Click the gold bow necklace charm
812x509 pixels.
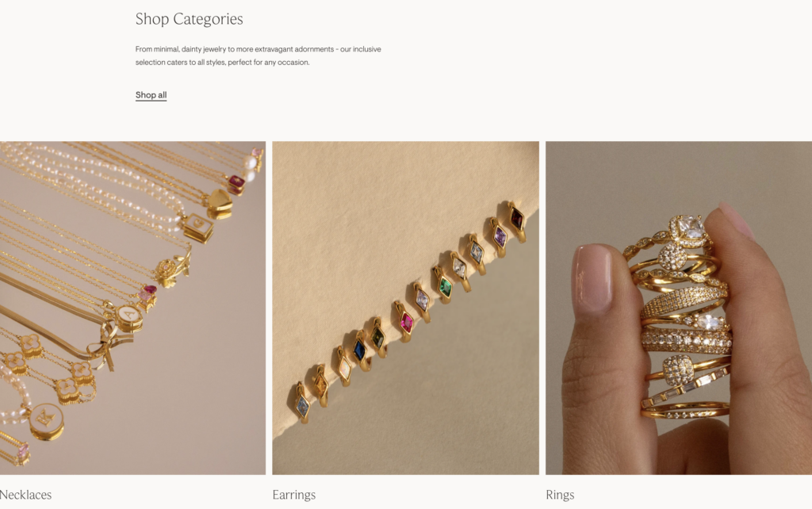pyautogui.click(x=106, y=343)
